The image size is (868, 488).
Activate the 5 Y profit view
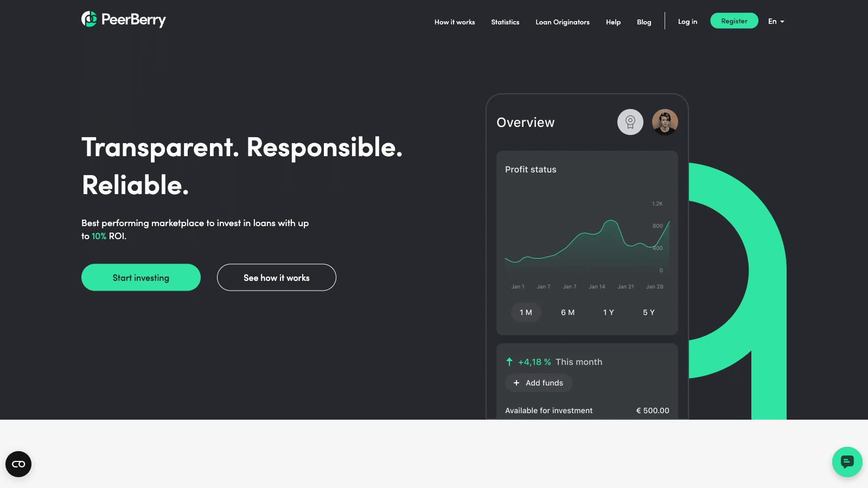click(x=648, y=312)
